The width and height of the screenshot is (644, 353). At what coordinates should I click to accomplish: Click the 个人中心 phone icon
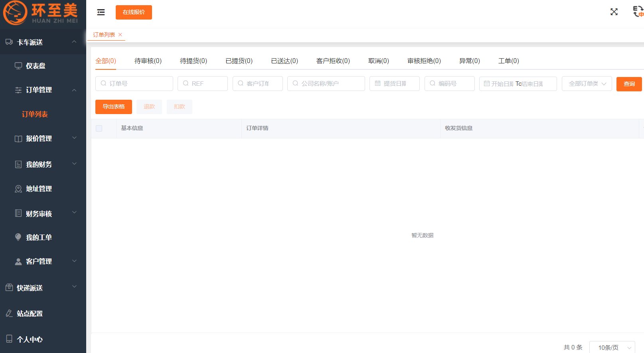[x=9, y=339]
